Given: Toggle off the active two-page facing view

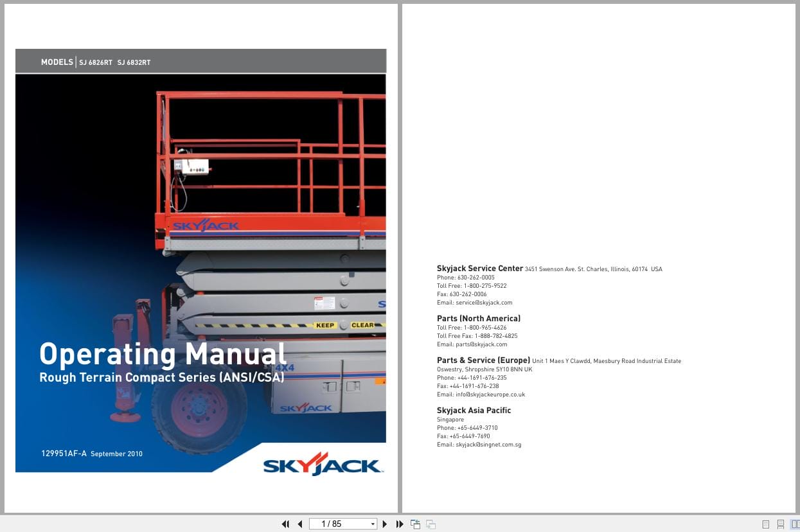Looking at the screenshot, I should [x=796, y=524].
